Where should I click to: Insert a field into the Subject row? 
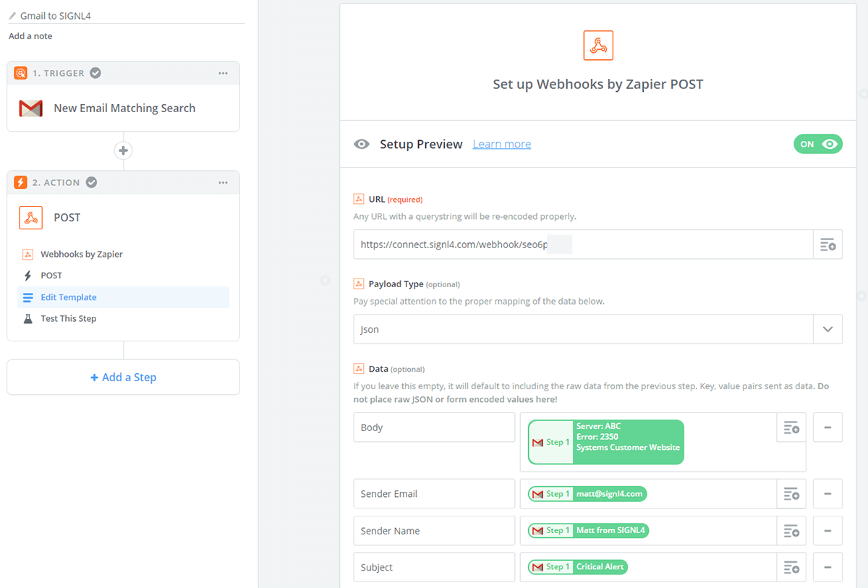(791, 568)
